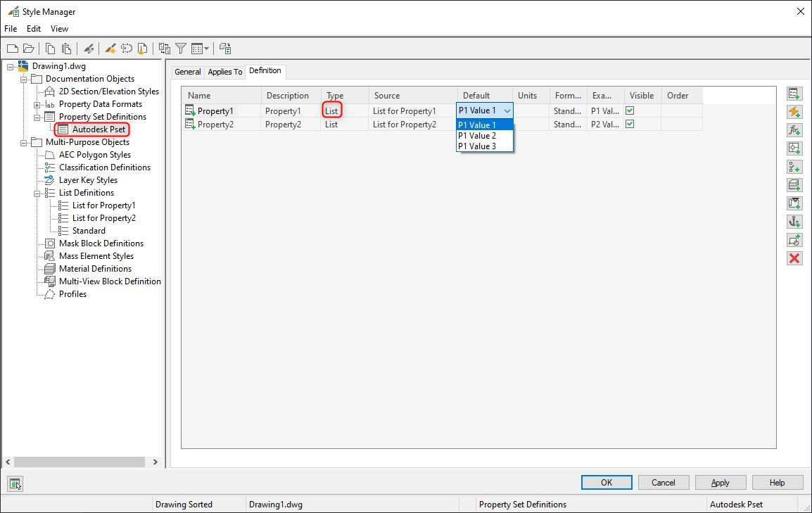Image resolution: width=812 pixels, height=513 pixels.
Task: Click the Paste style toolbar icon
Action: pyautogui.click(x=66, y=49)
